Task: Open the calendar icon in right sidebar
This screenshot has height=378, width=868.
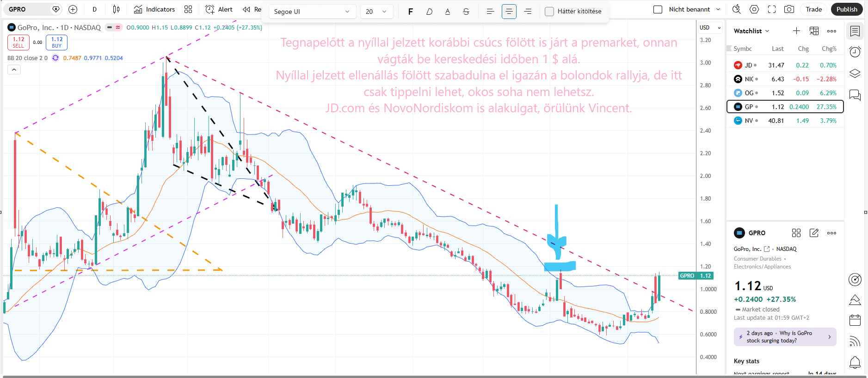Action: click(855, 320)
